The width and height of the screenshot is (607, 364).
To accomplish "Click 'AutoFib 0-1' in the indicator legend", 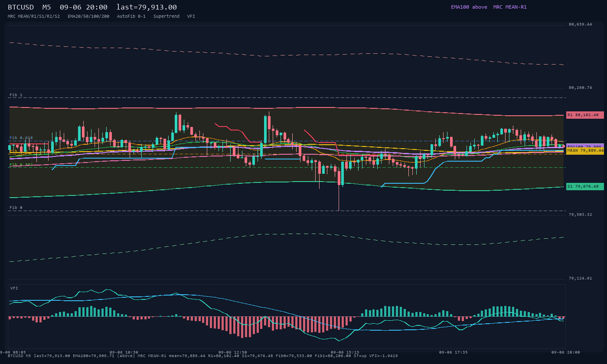I will coord(131,16).
